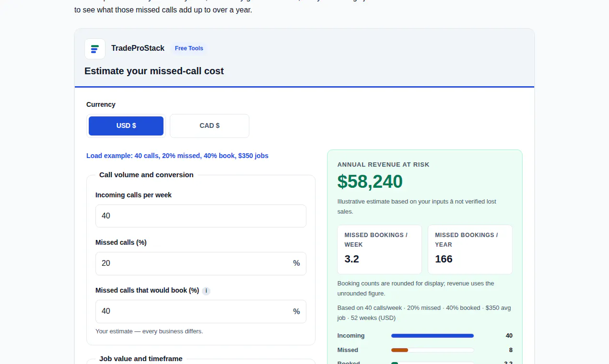
Task: Click the Missed value 8 in results
Action: (x=511, y=350)
